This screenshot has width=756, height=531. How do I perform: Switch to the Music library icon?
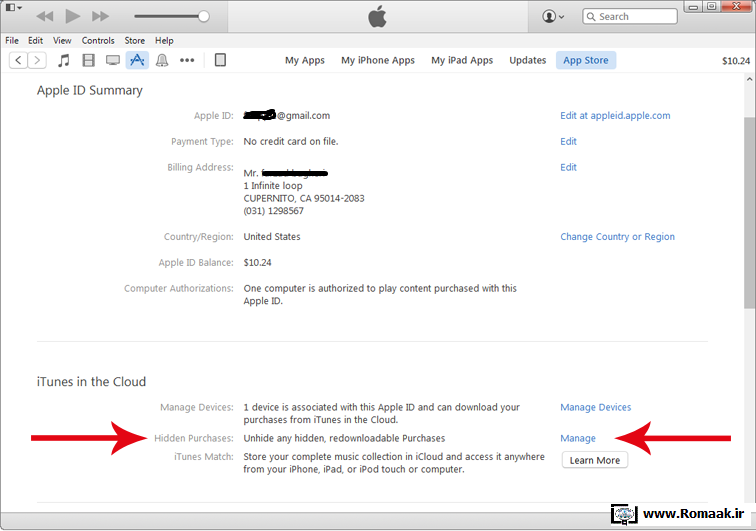coord(64,60)
